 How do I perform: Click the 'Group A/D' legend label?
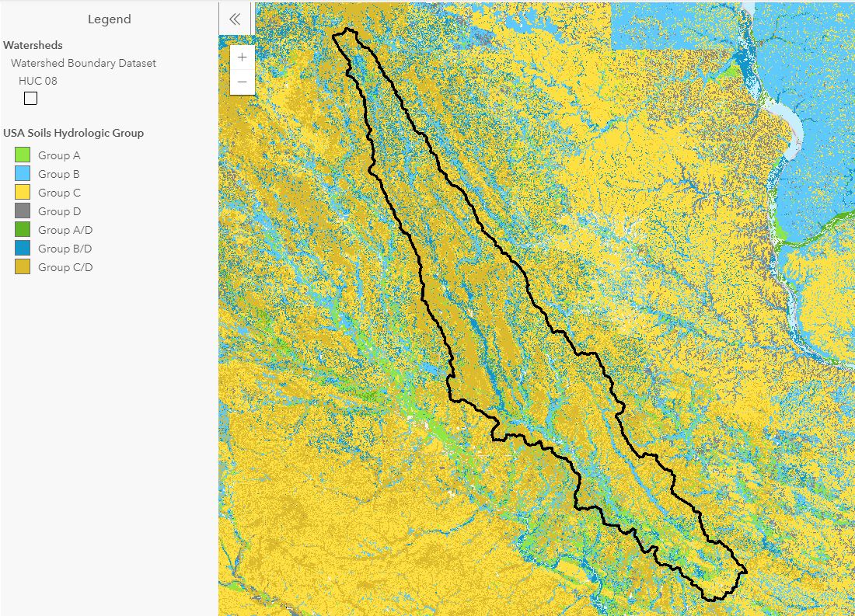[x=65, y=230]
